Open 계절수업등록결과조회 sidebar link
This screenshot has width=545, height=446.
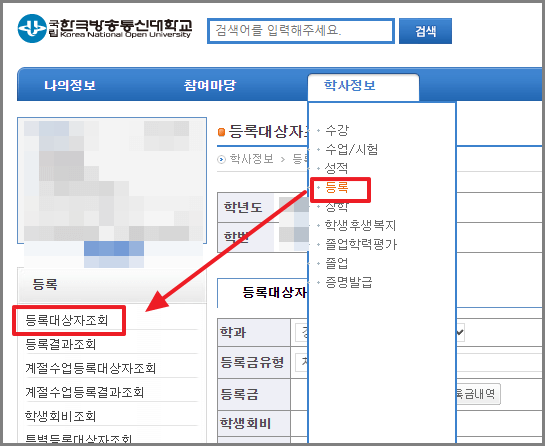pyautogui.click(x=84, y=392)
